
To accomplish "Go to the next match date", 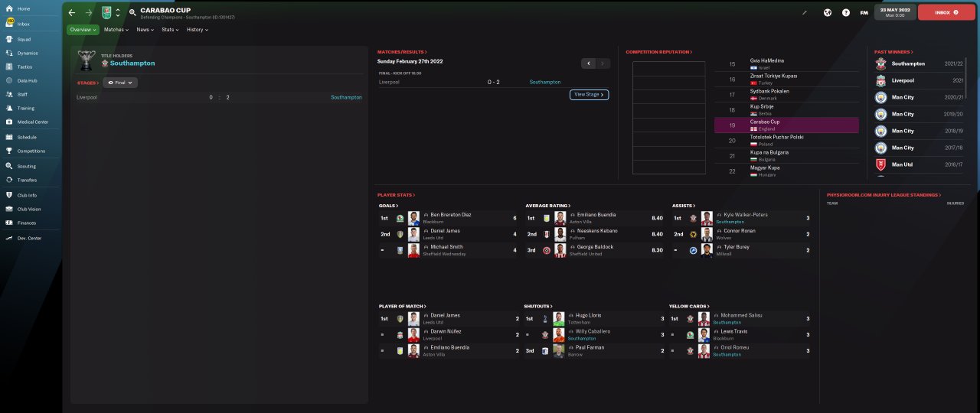I will pyautogui.click(x=603, y=63).
